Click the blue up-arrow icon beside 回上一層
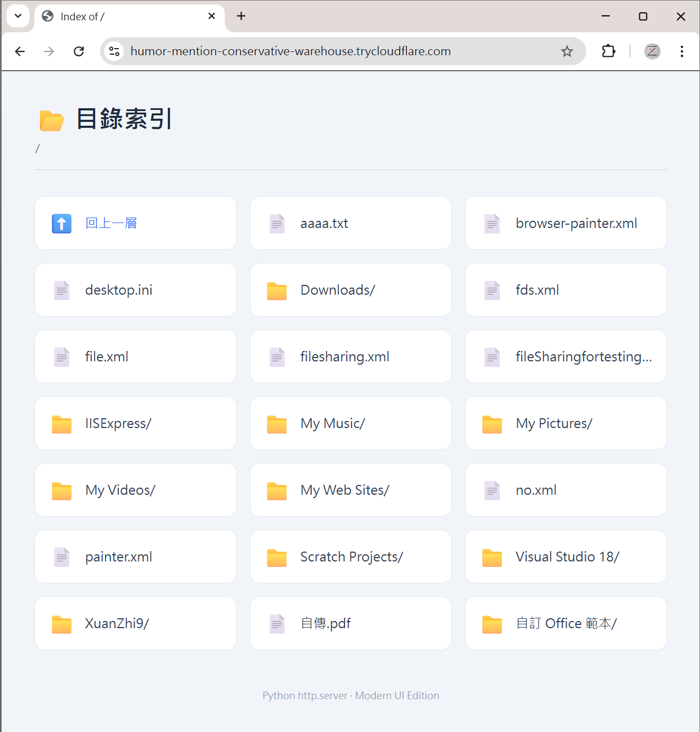 click(x=61, y=223)
